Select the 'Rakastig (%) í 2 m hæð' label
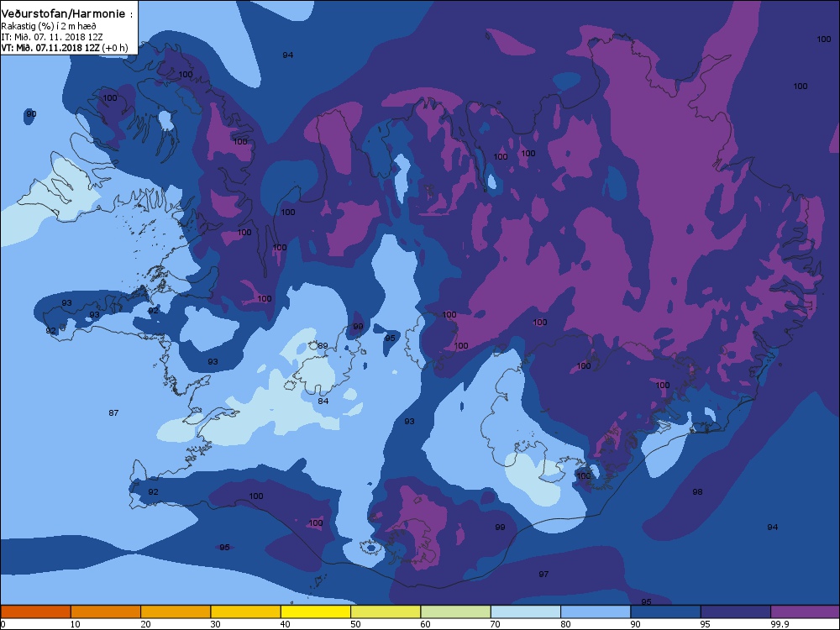The width and height of the screenshot is (840, 630). tap(49, 26)
